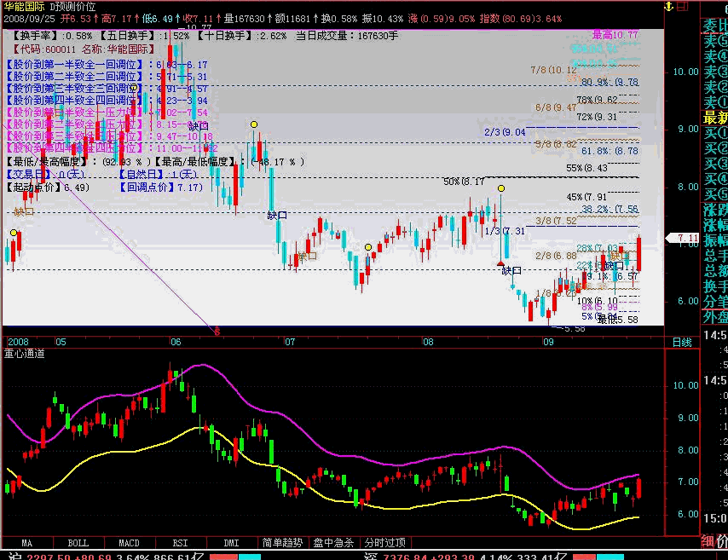This screenshot has width=728, height=560.
Task: Click the 【起动点价】6.49 text
Action: pos(48,188)
